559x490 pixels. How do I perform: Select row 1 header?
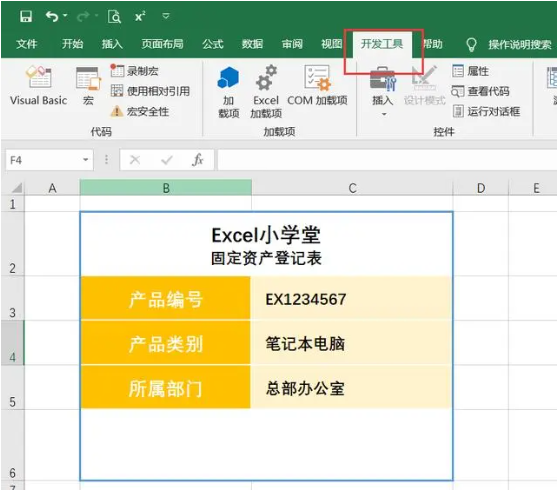13,204
